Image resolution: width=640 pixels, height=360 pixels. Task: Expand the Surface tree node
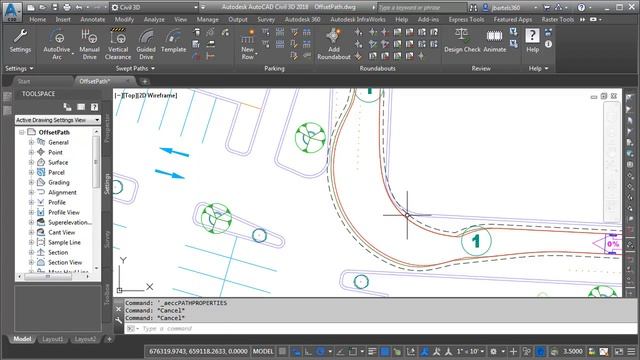click(x=31, y=162)
